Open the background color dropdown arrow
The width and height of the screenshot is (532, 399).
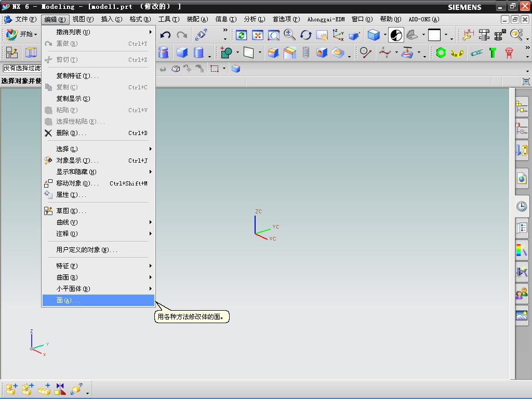[446, 35]
